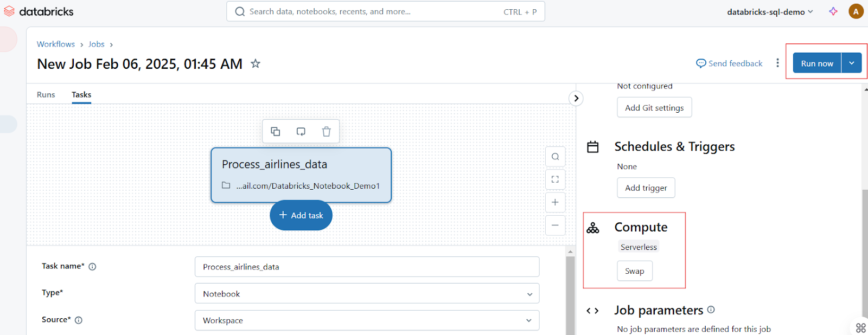Click the Add trigger button
The image size is (868, 335).
coord(646,188)
